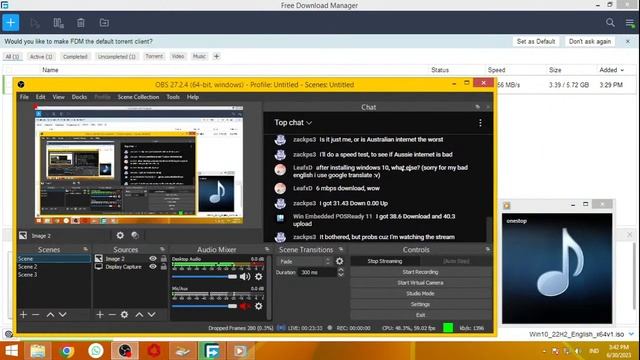The image size is (640, 360).
Task: Enable Studio Mode button
Action: [x=420, y=293]
